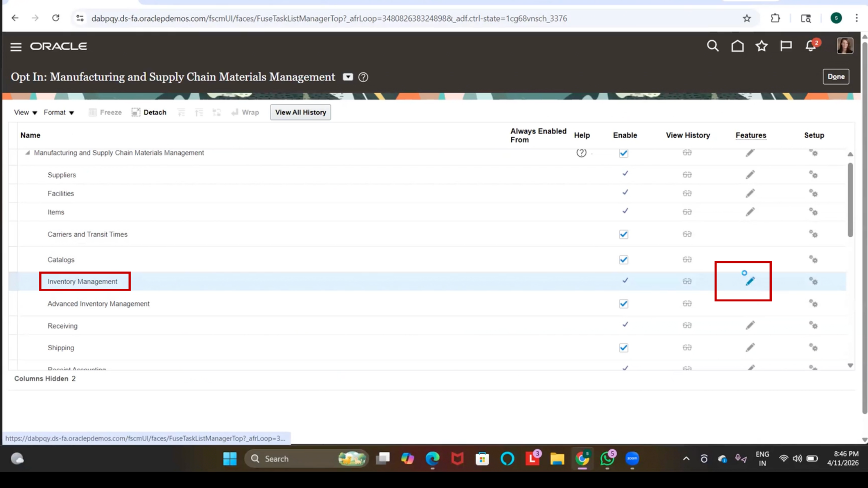Click the table scroll down arrow
The image size is (868, 488).
click(850, 365)
